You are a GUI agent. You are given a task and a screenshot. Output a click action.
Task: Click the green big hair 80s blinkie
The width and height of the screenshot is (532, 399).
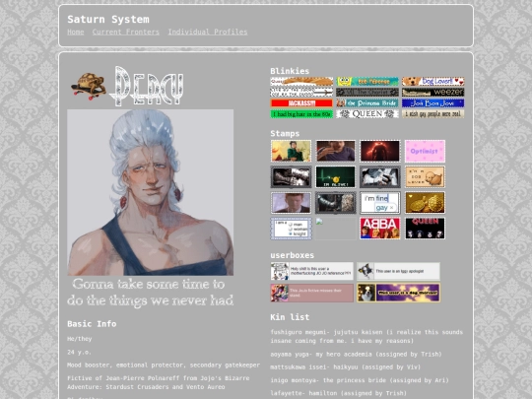(301, 114)
